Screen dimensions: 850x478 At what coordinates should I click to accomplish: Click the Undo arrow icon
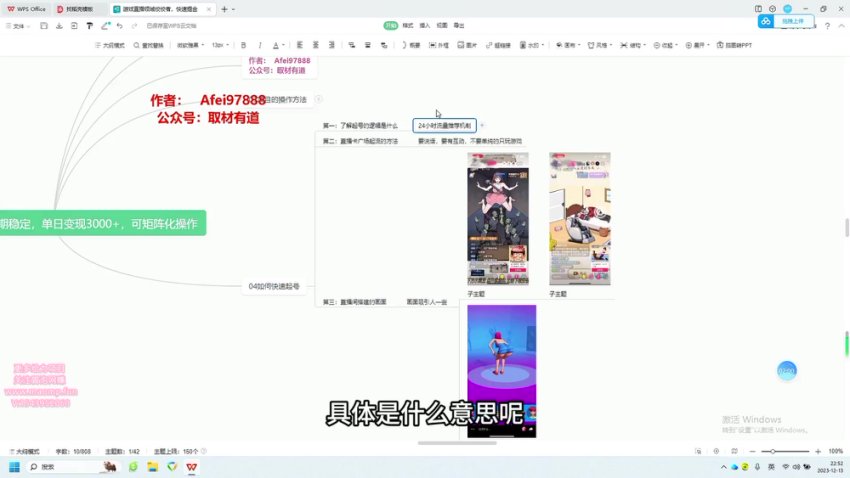pyautogui.click(x=120, y=25)
